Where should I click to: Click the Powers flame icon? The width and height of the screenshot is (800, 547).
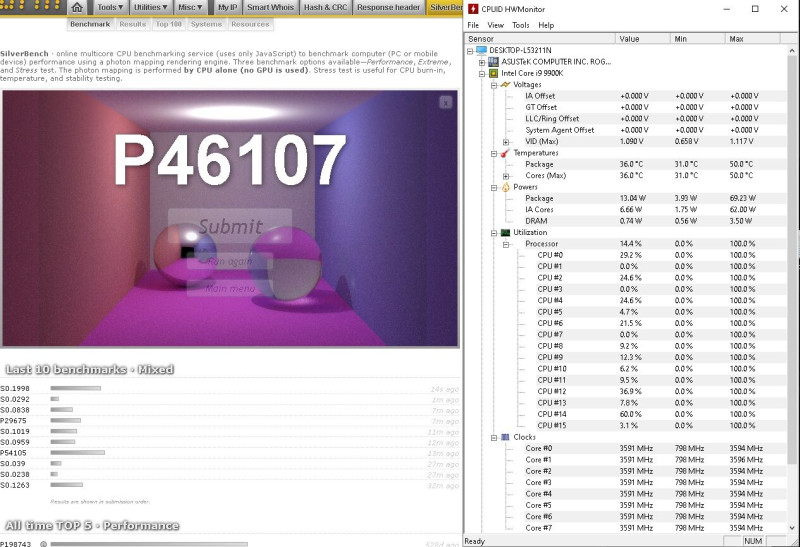[505, 187]
